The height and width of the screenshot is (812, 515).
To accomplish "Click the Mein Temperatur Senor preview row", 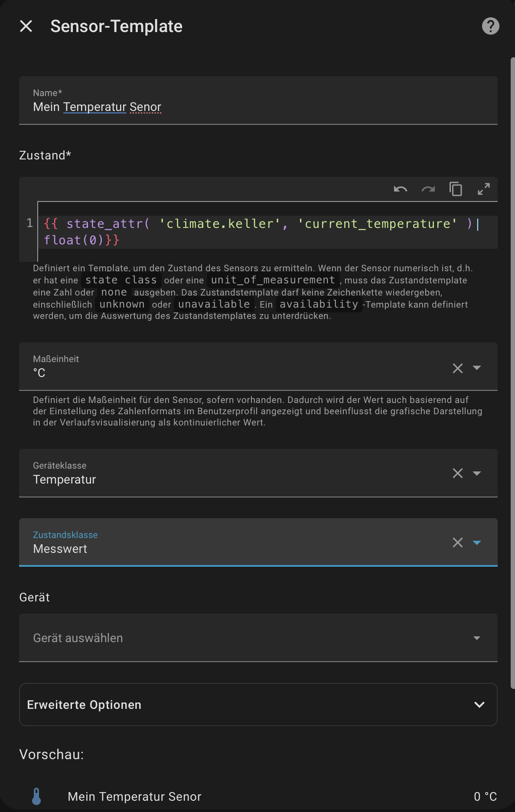I will click(260, 796).
